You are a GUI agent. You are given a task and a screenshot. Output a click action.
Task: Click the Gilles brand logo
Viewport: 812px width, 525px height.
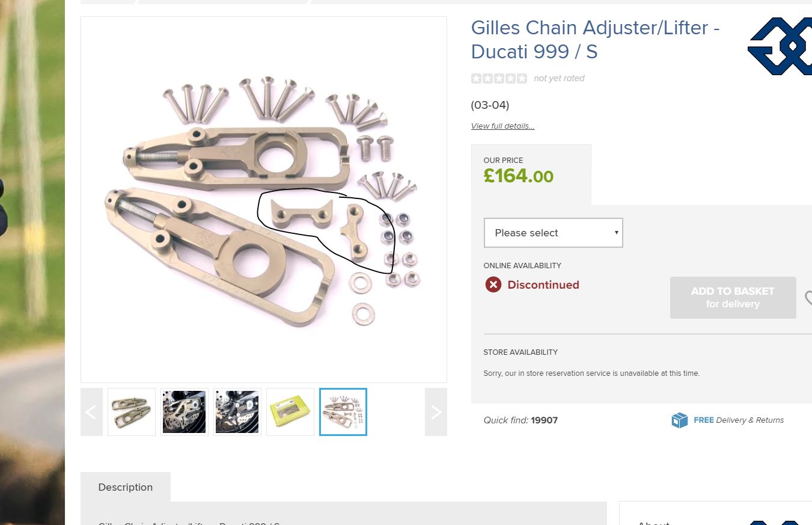tap(780, 46)
